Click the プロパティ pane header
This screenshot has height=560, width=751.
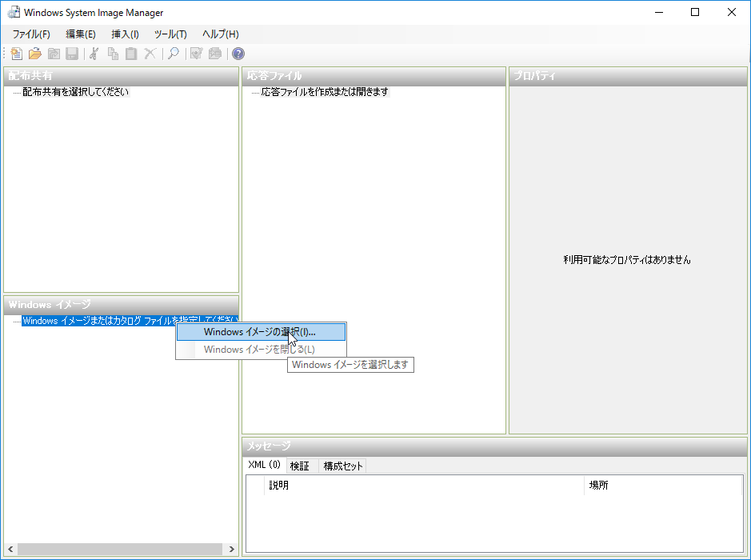click(x=628, y=76)
